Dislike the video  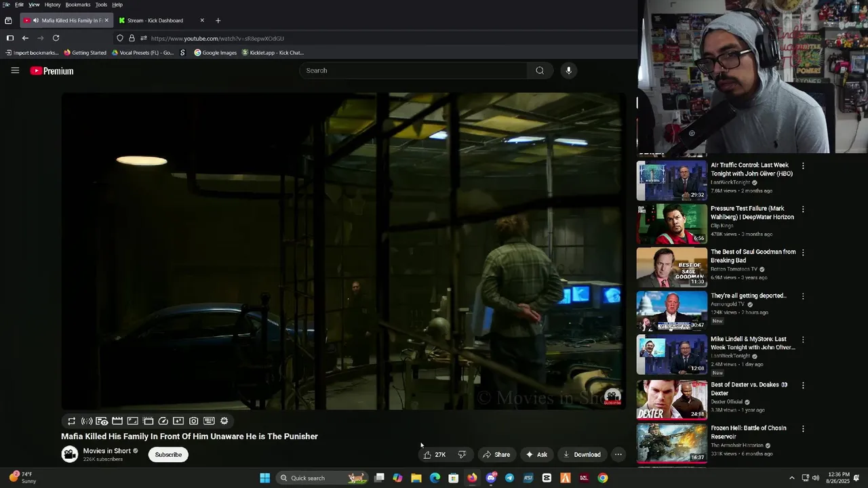[462, 455]
